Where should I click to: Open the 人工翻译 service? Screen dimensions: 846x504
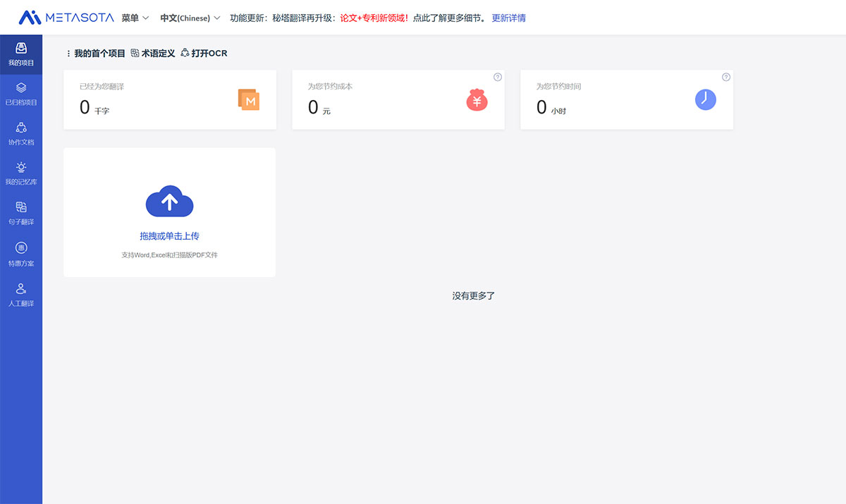(x=21, y=293)
